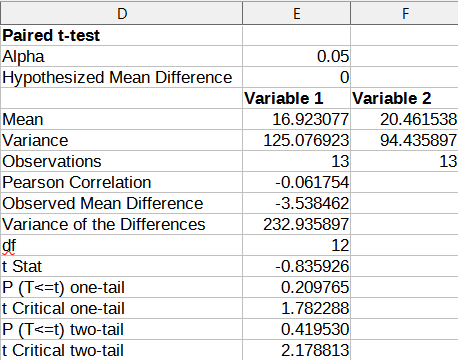Click the 'Alpha' label cell
458x360 pixels.
coord(122,56)
